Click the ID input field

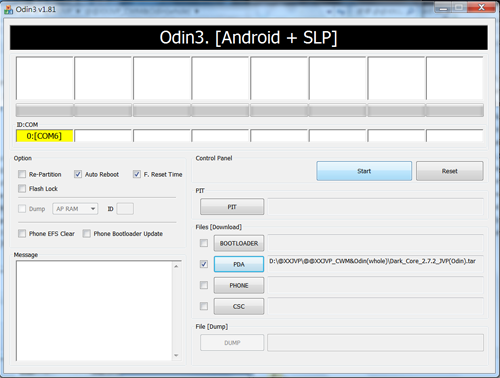[125, 209]
